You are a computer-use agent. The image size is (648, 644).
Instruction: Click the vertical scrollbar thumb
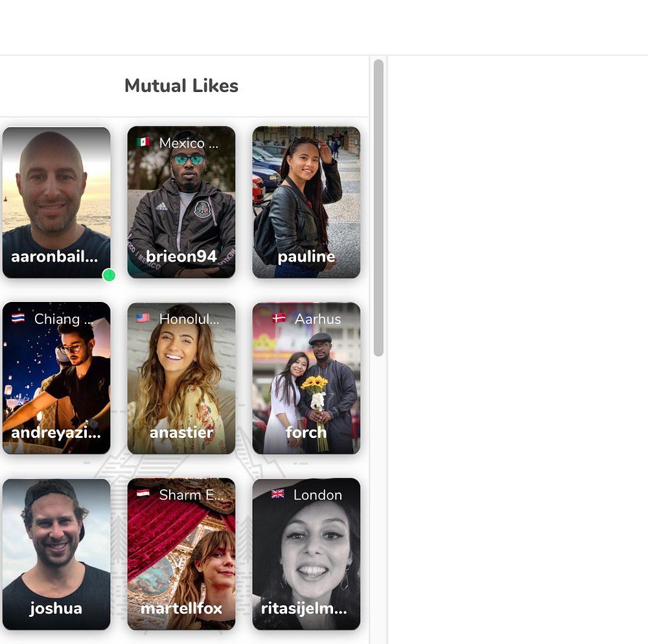(378, 208)
